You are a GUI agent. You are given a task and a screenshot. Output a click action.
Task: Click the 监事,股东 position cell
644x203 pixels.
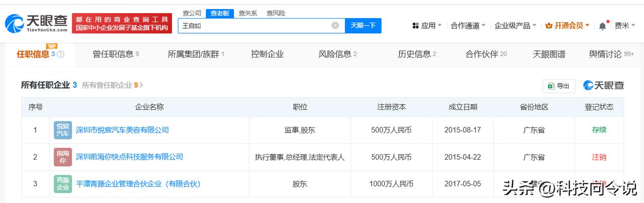[300, 130]
